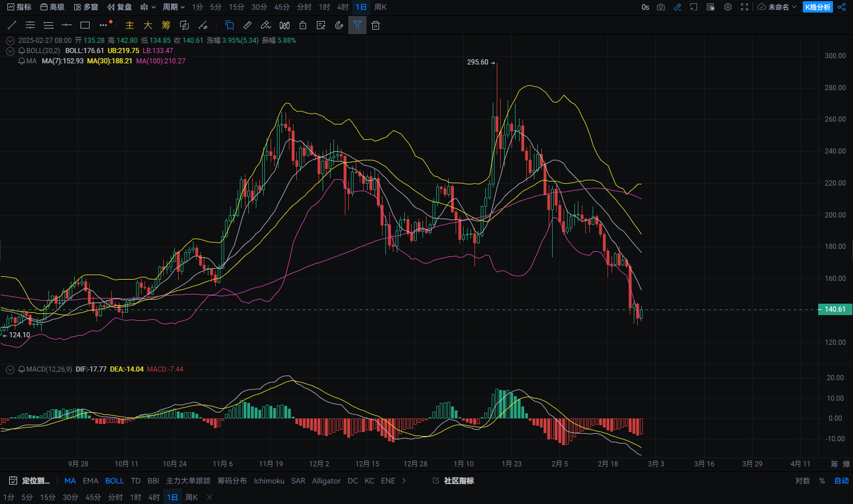Switch to the 4时 timeframe in top bar
The height and width of the screenshot is (504, 853).
click(x=343, y=7)
